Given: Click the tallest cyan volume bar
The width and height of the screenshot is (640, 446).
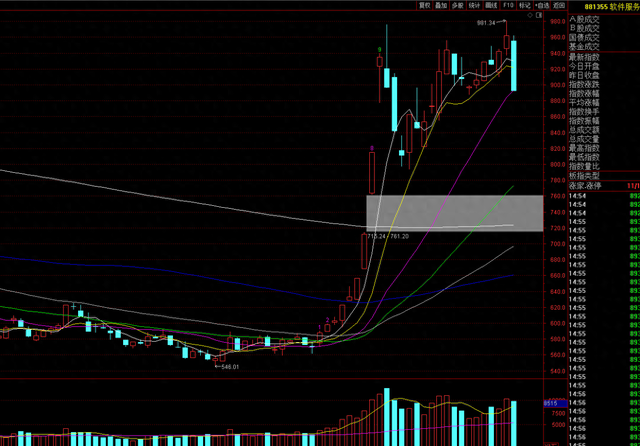Looking at the screenshot, I should (x=387, y=417).
